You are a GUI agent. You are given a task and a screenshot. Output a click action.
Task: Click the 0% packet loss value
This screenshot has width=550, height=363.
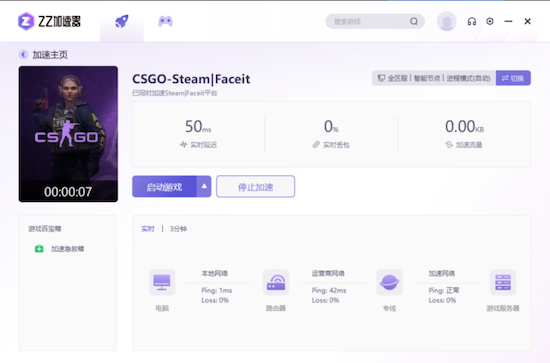(x=331, y=126)
